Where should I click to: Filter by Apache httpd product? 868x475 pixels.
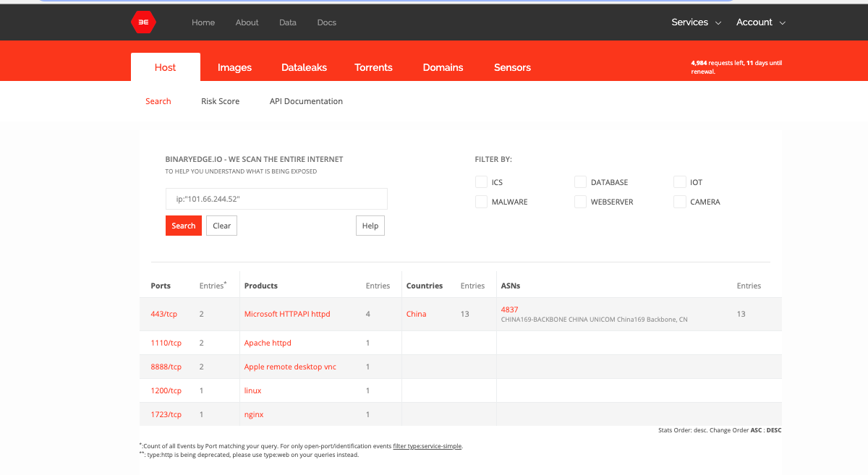coord(268,343)
